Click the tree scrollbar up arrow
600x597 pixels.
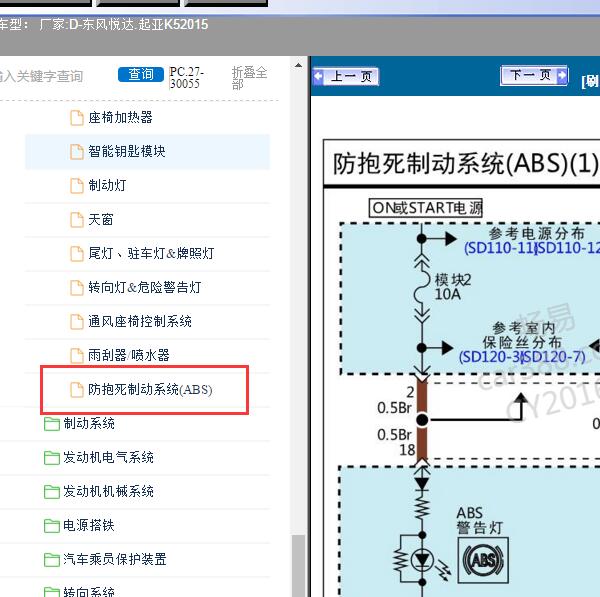(x=298, y=65)
